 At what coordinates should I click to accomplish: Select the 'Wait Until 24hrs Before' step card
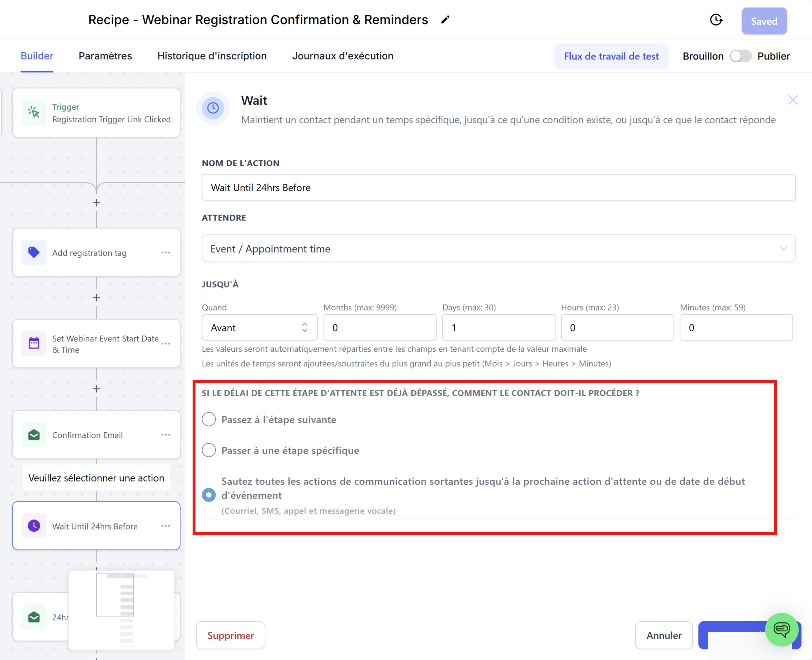(97, 526)
